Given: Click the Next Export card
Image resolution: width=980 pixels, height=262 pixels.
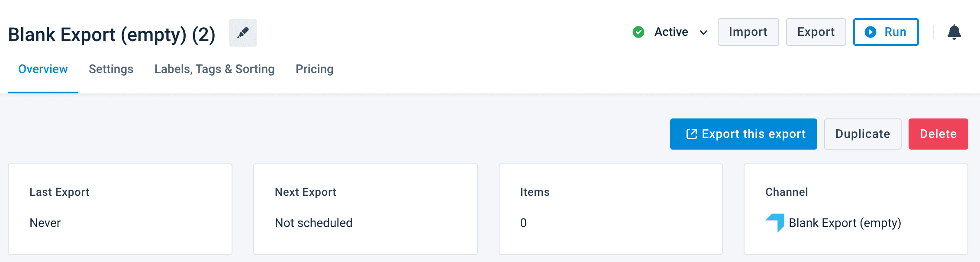Looking at the screenshot, I should pos(365,209).
